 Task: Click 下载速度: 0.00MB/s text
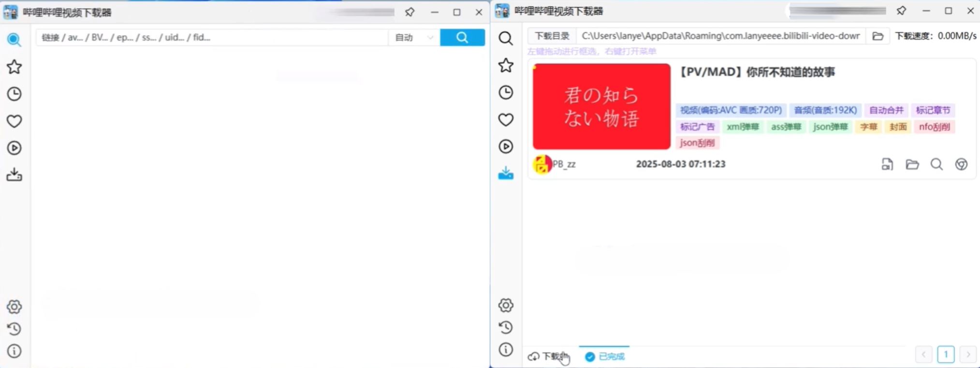pos(936,36)
